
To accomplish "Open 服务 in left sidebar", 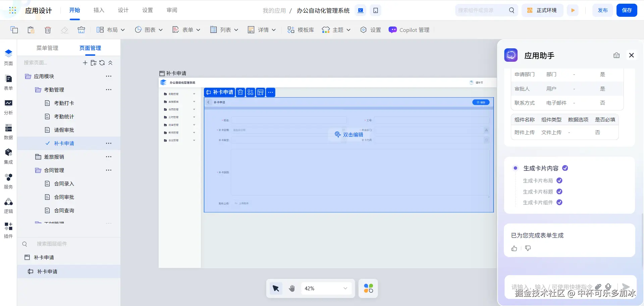I will coord(8,181).
